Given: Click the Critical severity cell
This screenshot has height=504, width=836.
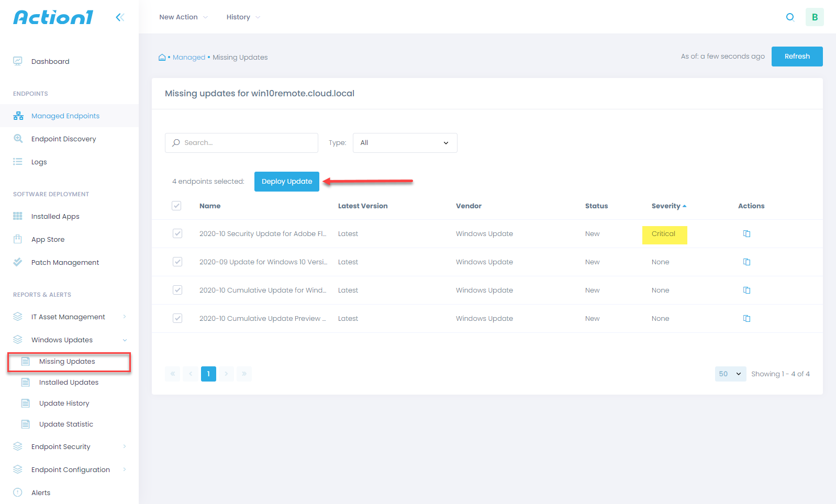Looking at the screenshot, I should [x=664, y=234].
